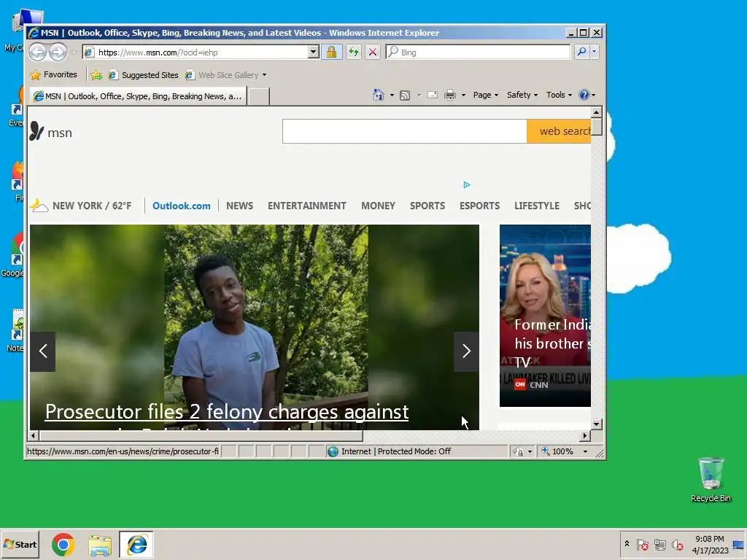Show previous carousel story
Viewport: 747px width, 560px height.
pos(43,351)
